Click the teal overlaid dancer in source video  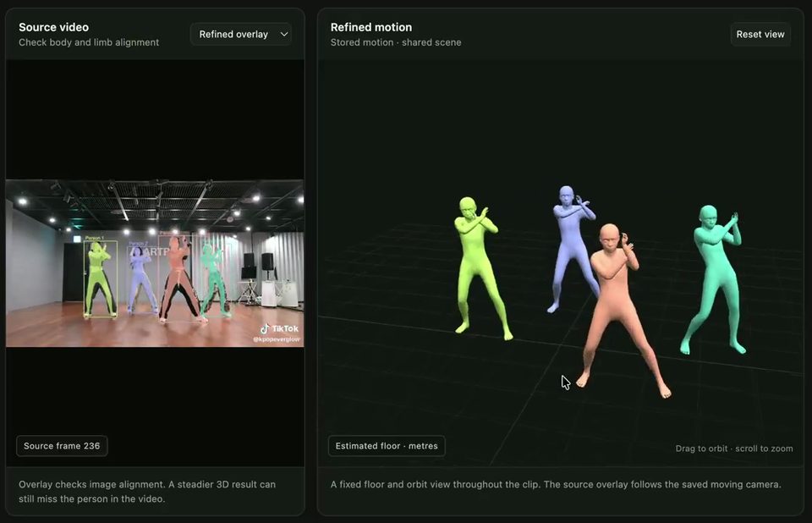click(213, 280)
